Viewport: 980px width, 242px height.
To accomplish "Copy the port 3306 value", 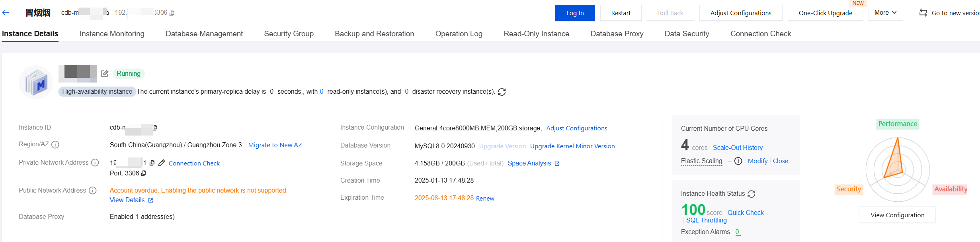I will pos(144,173).
